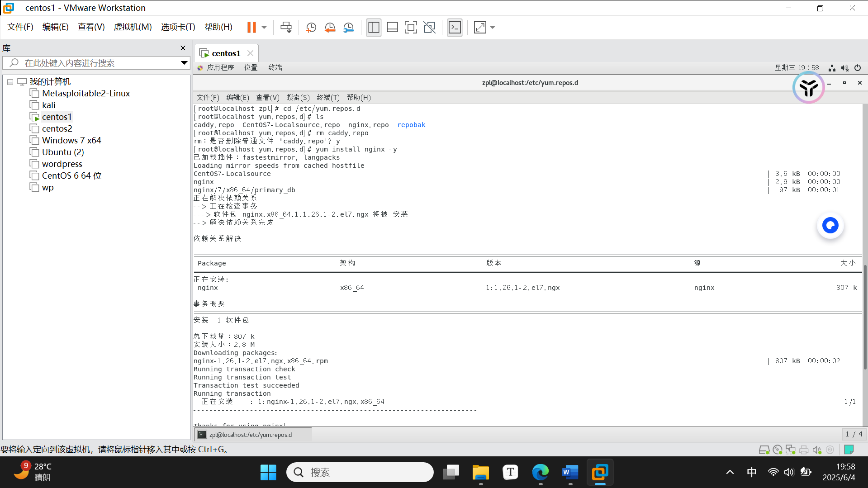Screen dimensions: 868x488
Task: Enter full screen mode
Action: coord(411,28)
